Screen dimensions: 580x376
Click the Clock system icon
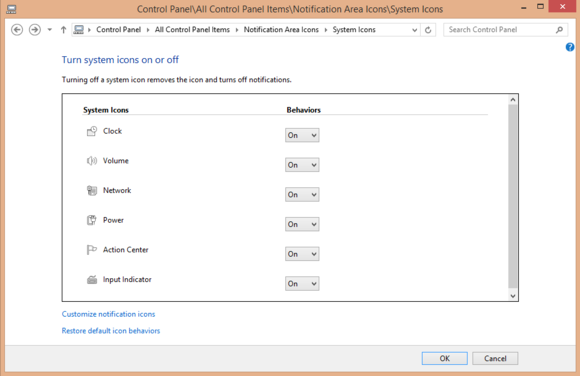[92, 131]
